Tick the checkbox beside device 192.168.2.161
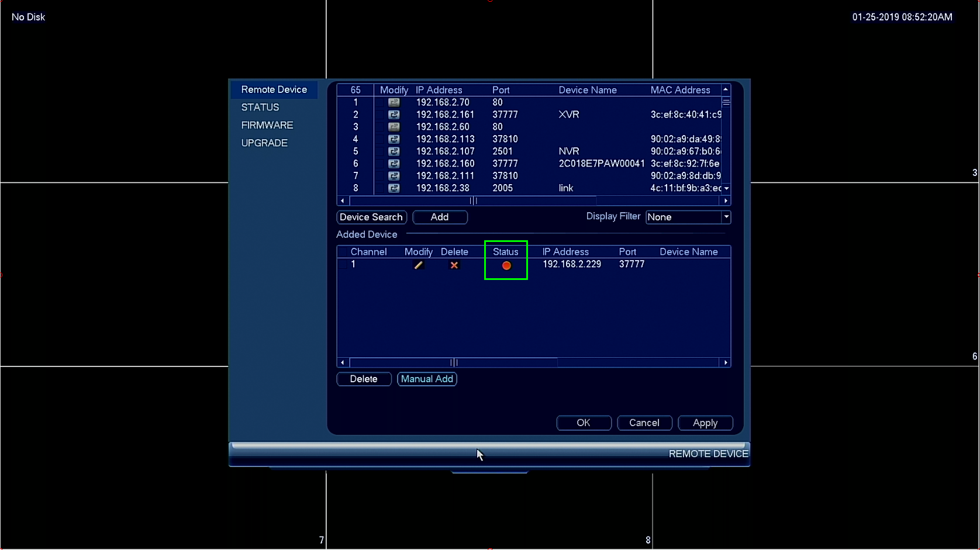The image size is (980, 550). pyautogui.click(x=381, y=115)
